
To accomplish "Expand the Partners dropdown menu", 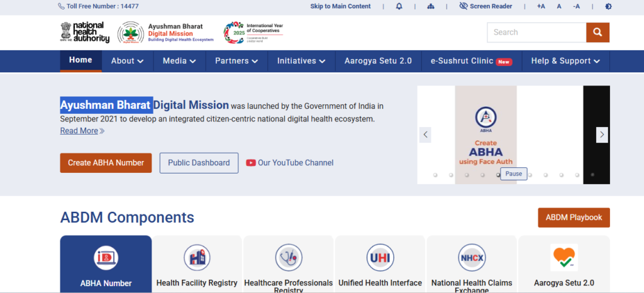I will (x=236, y=61).
